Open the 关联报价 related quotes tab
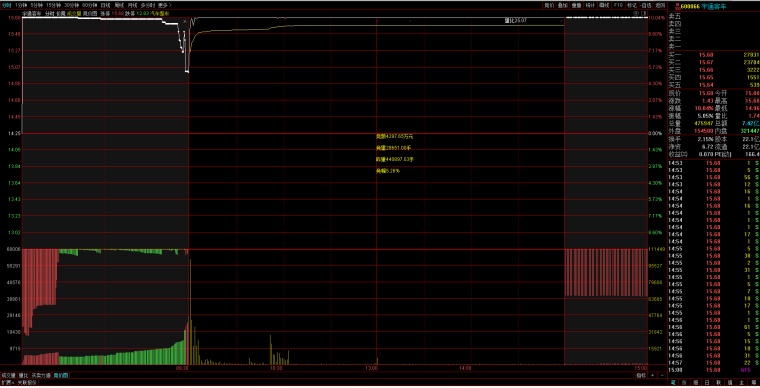 click(27, 383)
